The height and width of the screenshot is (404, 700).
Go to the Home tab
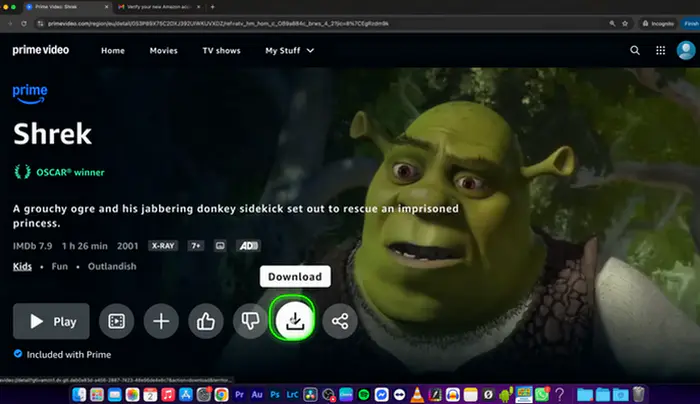coord(112,50)
